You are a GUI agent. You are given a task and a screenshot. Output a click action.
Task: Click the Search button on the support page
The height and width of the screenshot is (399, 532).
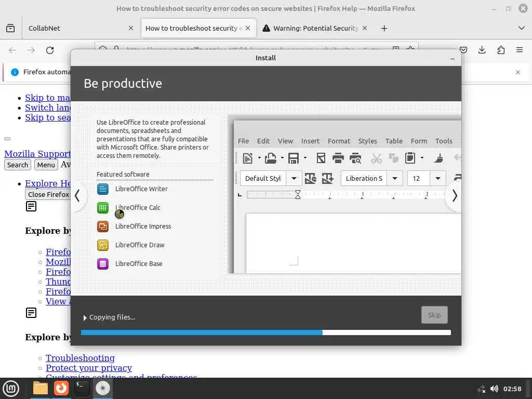(18, 165)
